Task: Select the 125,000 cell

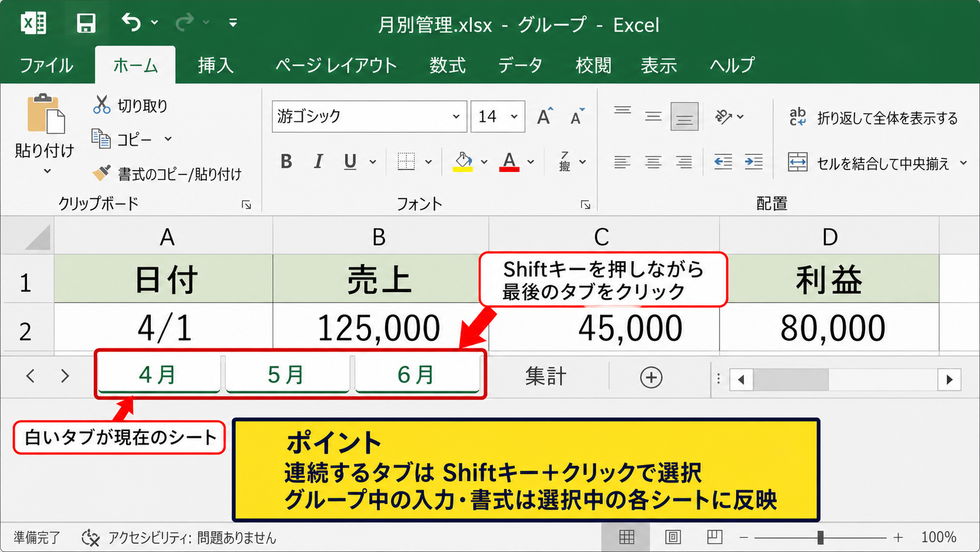Action: coord(380,327)
